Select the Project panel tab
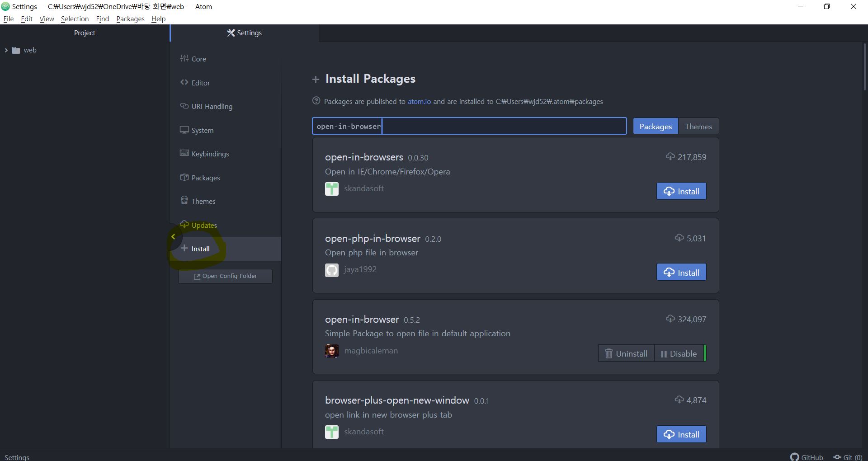The height and width of the screenshot is (461, 868). point(85,33)
